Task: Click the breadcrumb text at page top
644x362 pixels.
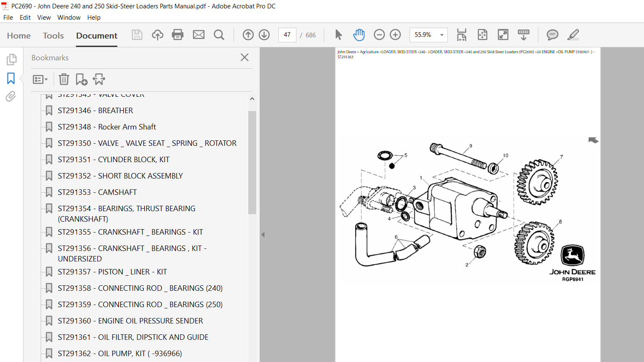Action: point(465,54)
